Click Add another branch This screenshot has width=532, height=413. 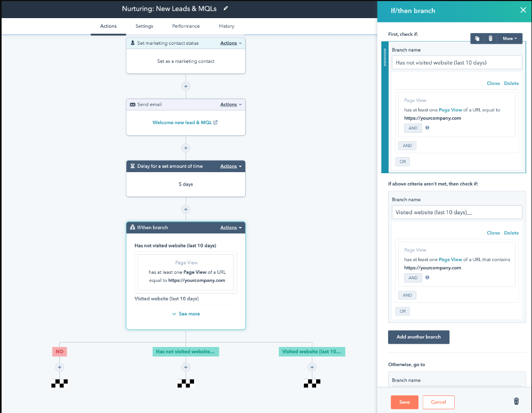click(x=418, y=337)
